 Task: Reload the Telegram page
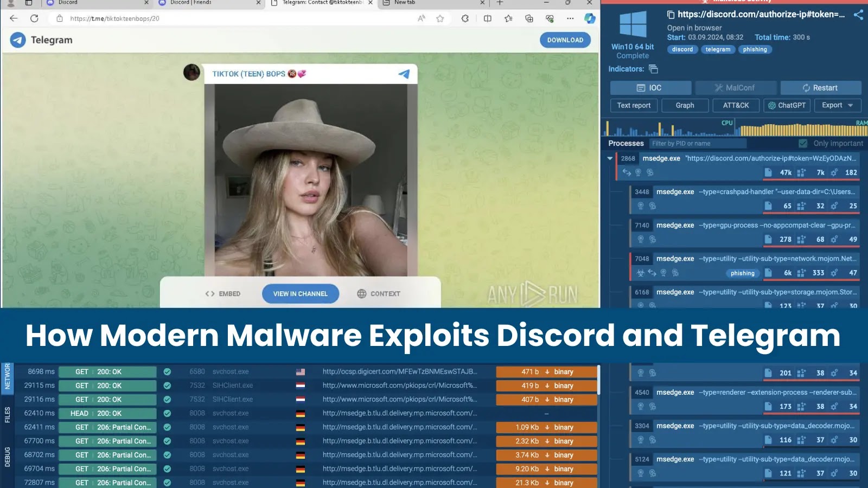pyautogui.click(x=34, y=18)
